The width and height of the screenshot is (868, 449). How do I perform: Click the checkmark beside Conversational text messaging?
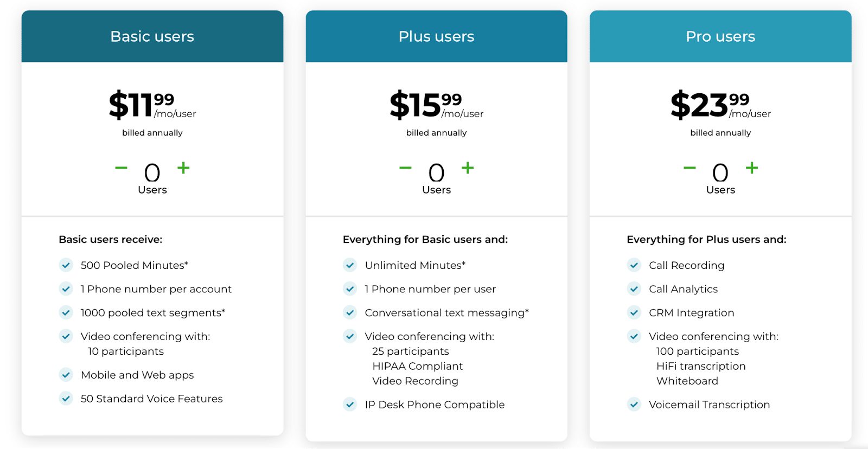coord(349,312)
